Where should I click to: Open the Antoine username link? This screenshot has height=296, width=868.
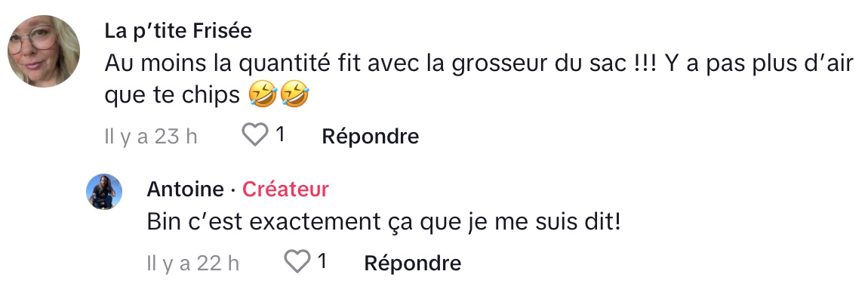185,190
